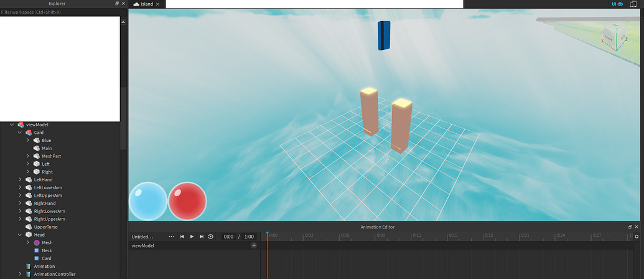Play the animation in the Animation Editor
644x279 pixels.
[192, 237]
